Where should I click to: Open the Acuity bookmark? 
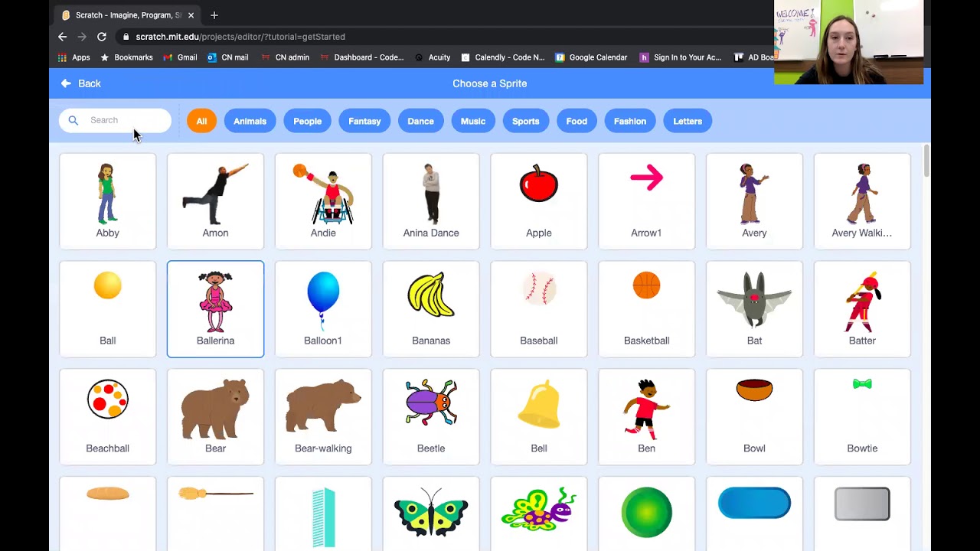click(x=432, y=57)
